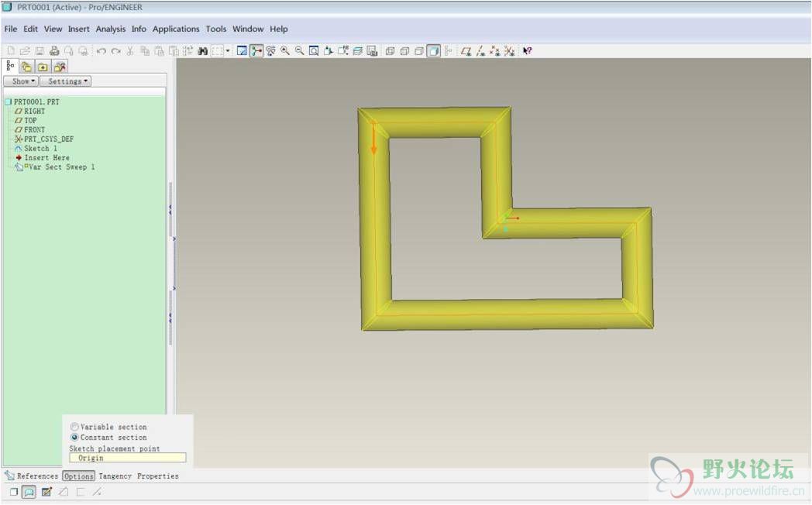Click the Layers icon in toolbar
The width and height of the screenshot is (812, 505).
click(357, 50)
